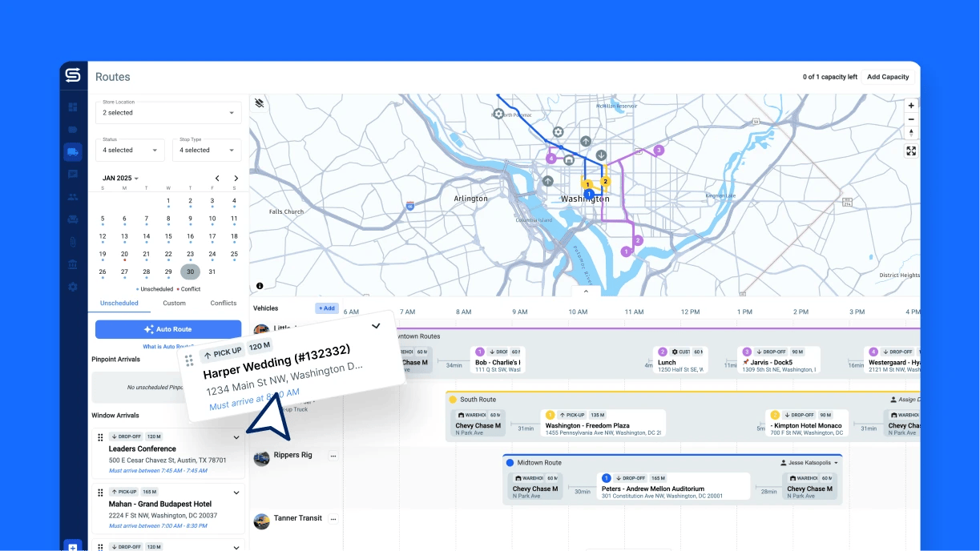
Task: Open the bank building icon in sidebar
Action: [73, 263]
